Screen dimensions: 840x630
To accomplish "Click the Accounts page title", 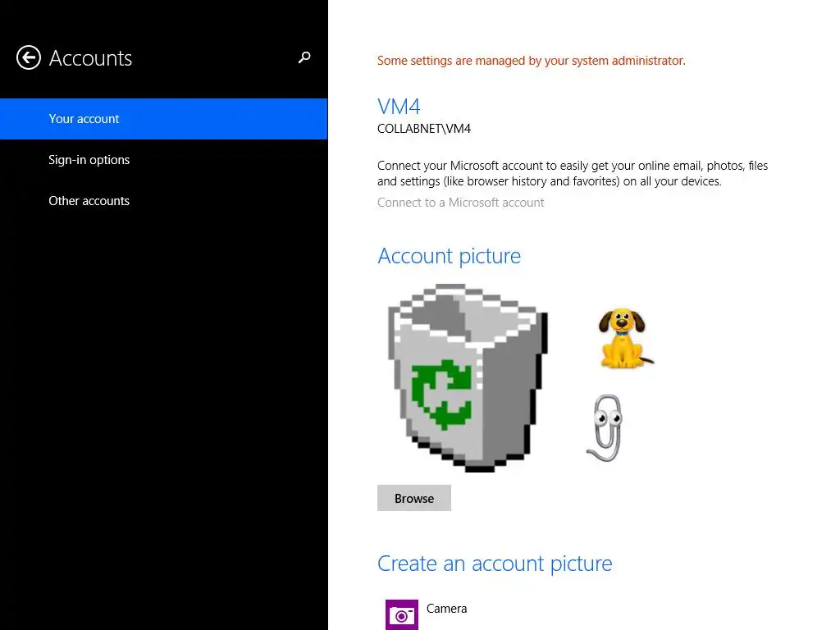I will pyautogui.click(x=90, y=58).
